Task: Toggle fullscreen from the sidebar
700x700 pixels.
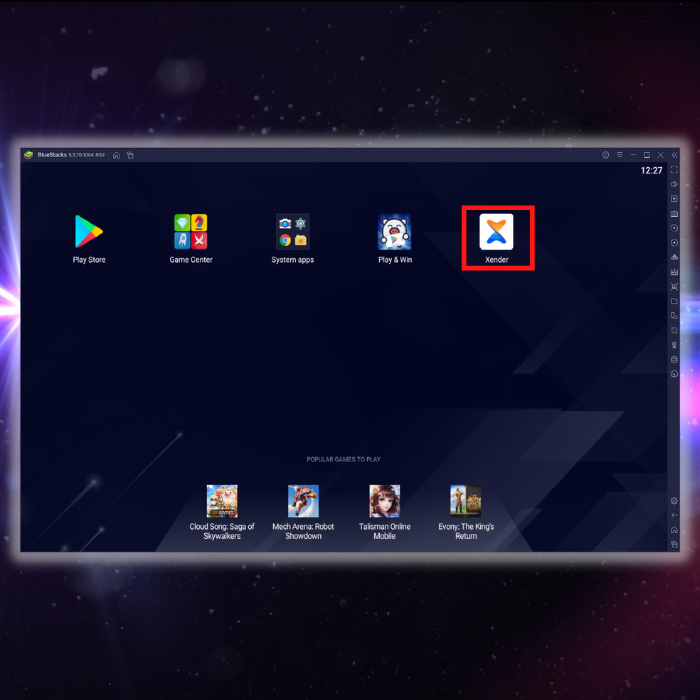Action: point(675,170)
